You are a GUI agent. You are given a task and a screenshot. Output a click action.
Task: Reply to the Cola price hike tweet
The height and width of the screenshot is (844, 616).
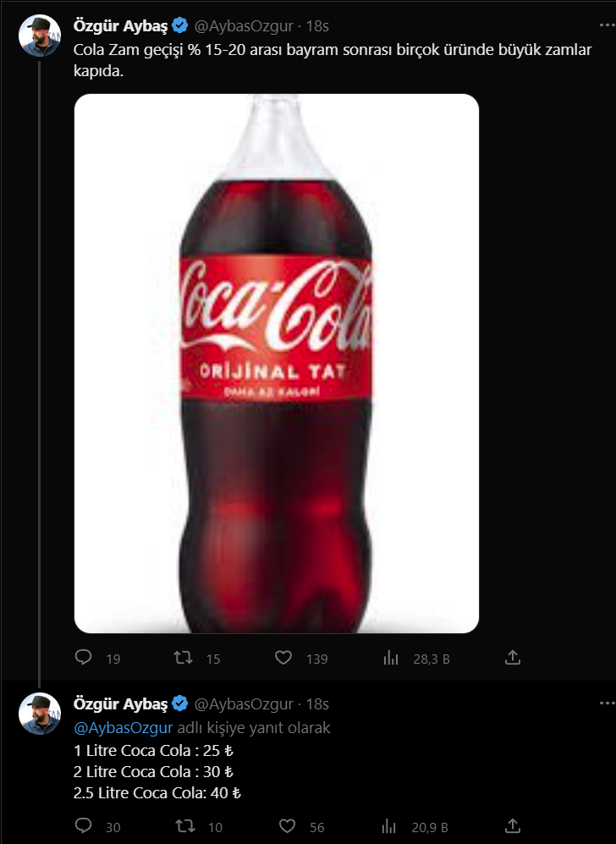pyautogui.click(x=84, y=658)
